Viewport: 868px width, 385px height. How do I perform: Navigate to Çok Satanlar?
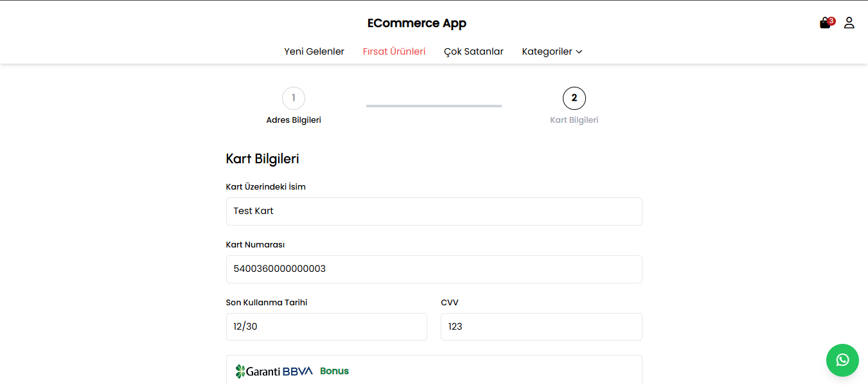[474, 51]
